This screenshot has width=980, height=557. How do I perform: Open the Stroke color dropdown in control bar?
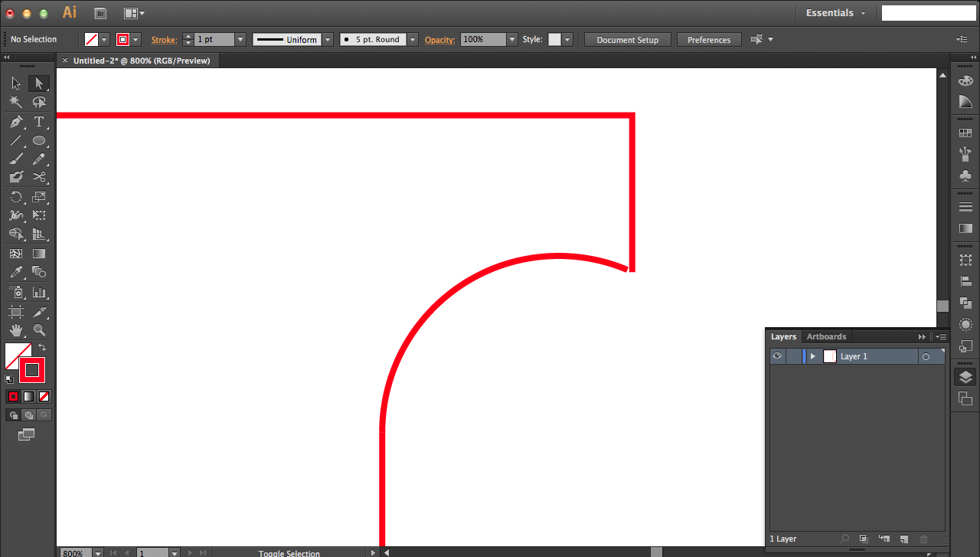(136, 40)
